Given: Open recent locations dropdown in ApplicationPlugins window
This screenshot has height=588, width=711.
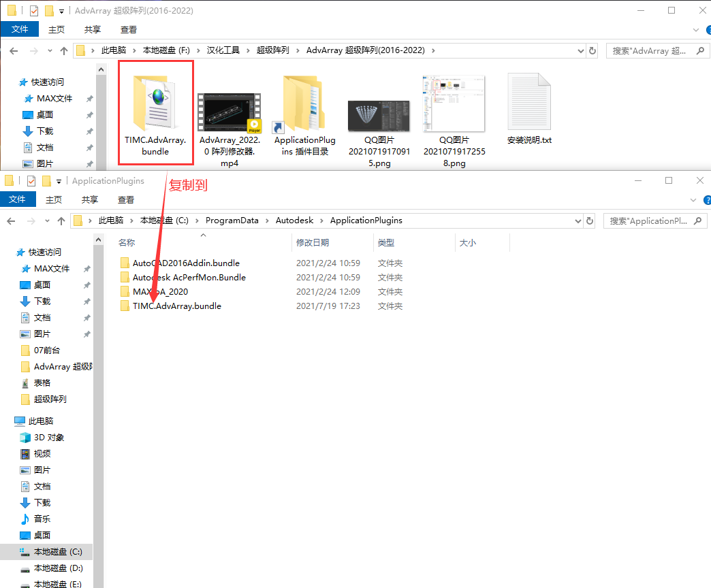Looking at the screenshot, I should click(47, 221).
